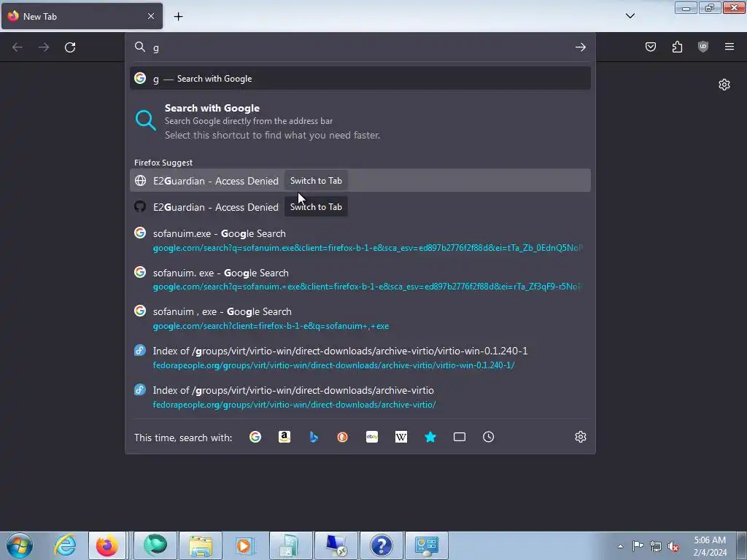747x560 pixels.
Task: Search this time with Wikipedia icon
Action: (401, 437)
